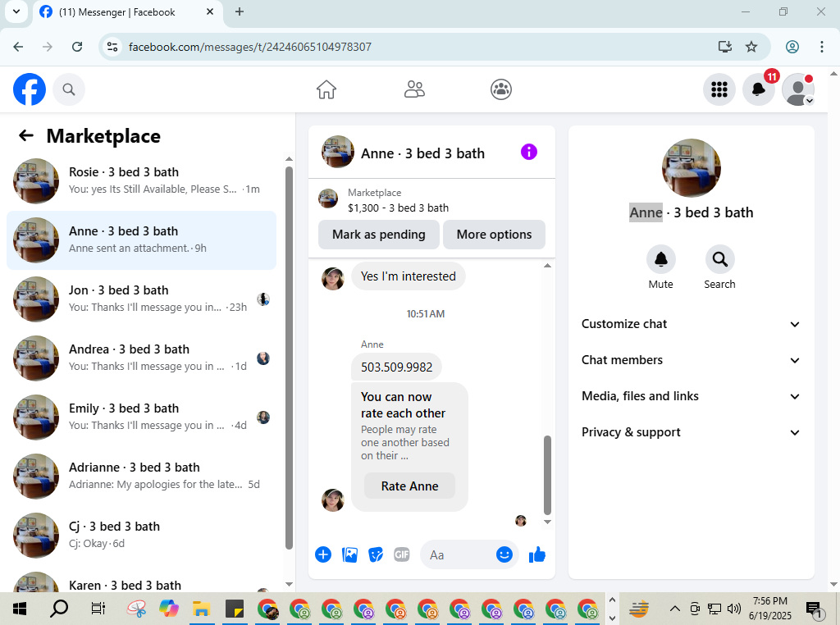Open the clock showing 7:56 PM
840x625 pixels.
click(770, 609)
